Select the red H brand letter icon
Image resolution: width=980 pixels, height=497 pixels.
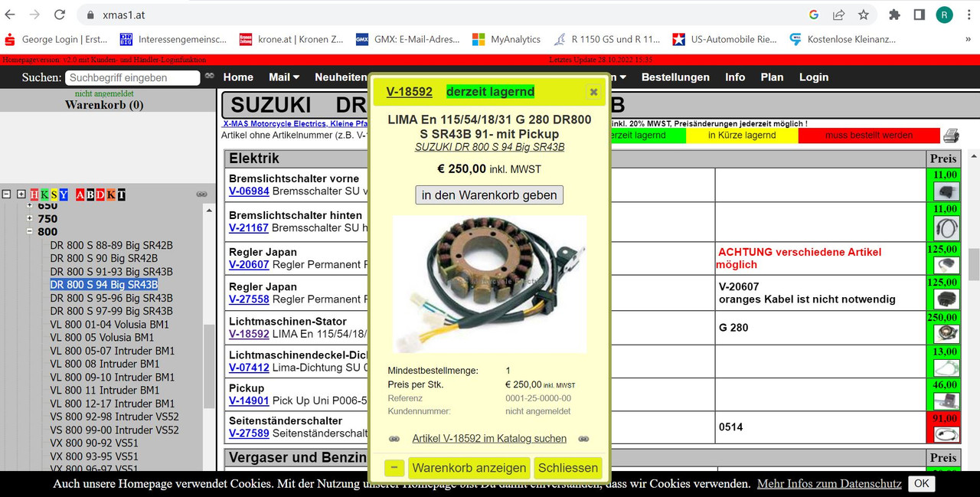coord(34,195)
